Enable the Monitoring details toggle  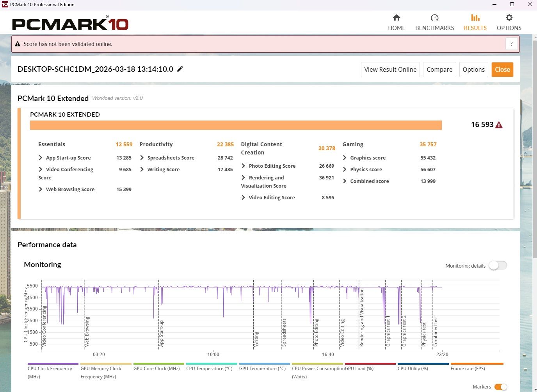pos(498,266)
